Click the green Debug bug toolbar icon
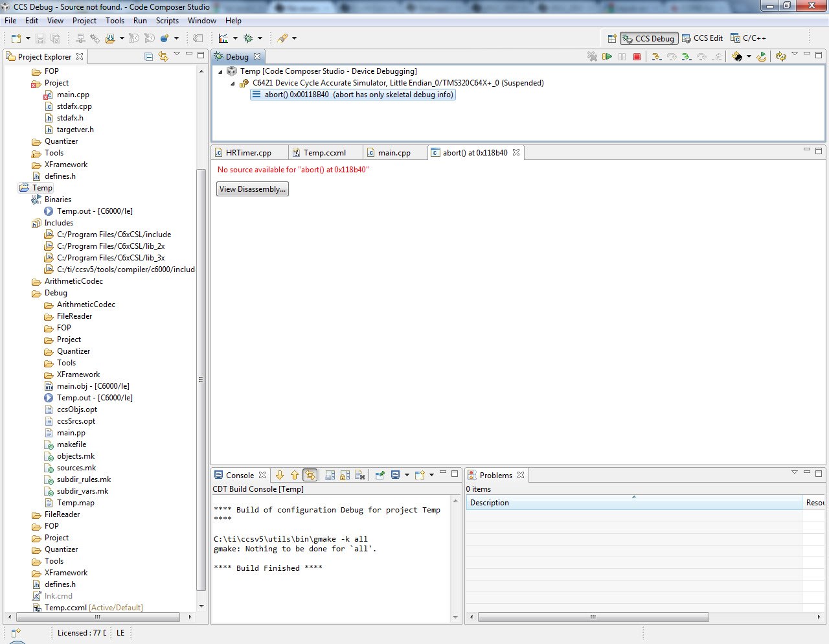 [x=248, y=38]
